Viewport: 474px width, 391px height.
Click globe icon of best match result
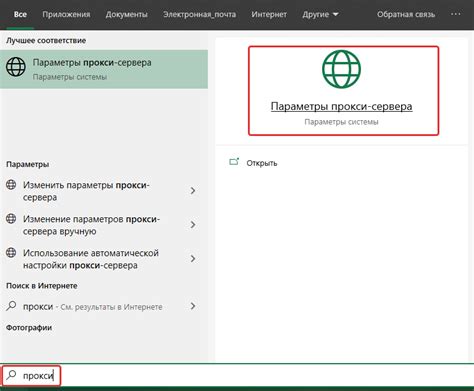coord(16,67)
